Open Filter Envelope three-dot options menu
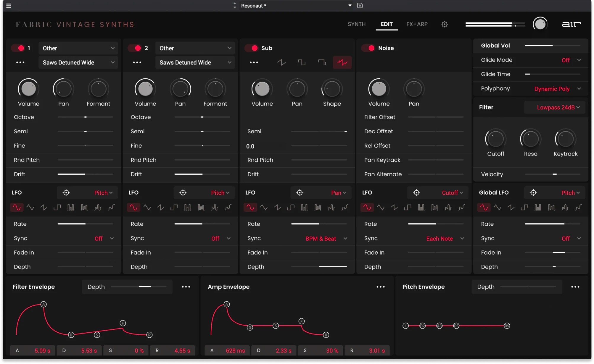 point(186,287)
